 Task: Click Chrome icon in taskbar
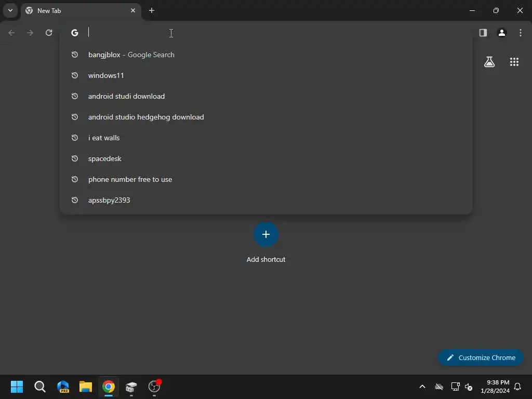click(109, 387)
